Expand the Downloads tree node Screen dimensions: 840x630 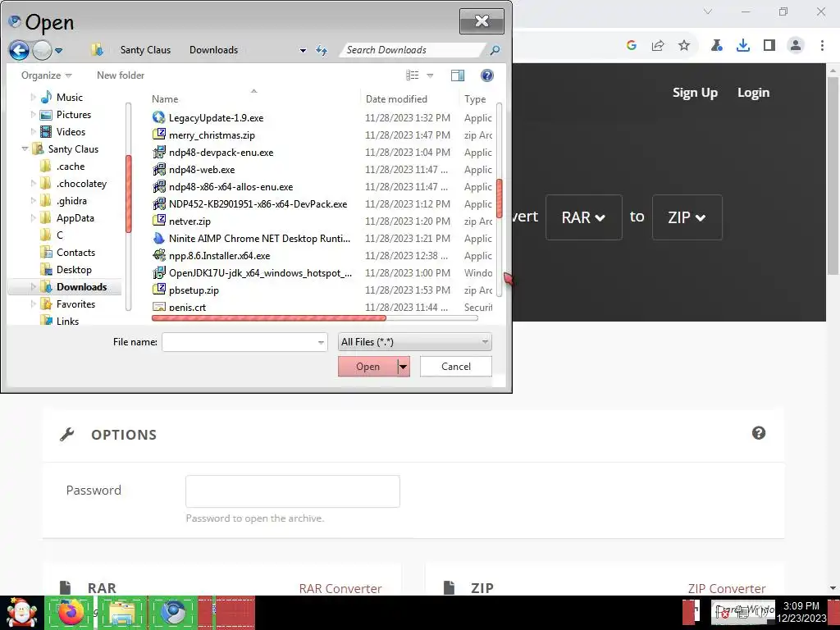click(33, 287)
